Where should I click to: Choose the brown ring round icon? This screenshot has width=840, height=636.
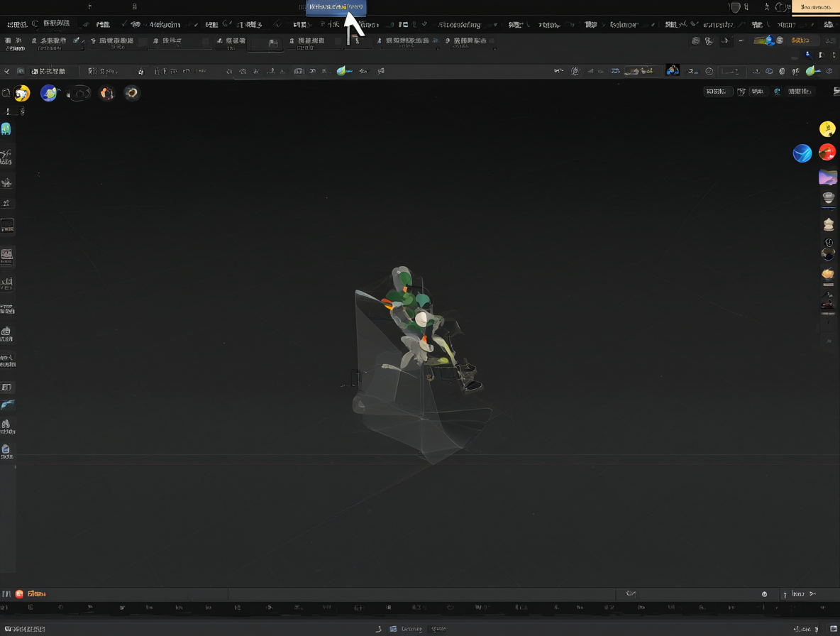point(132,93)
